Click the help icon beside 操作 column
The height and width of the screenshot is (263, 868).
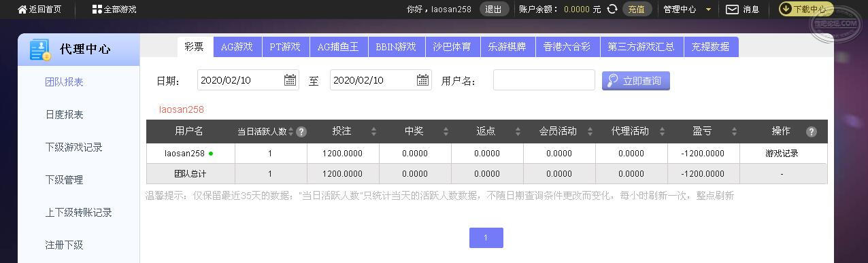[811, 132]
